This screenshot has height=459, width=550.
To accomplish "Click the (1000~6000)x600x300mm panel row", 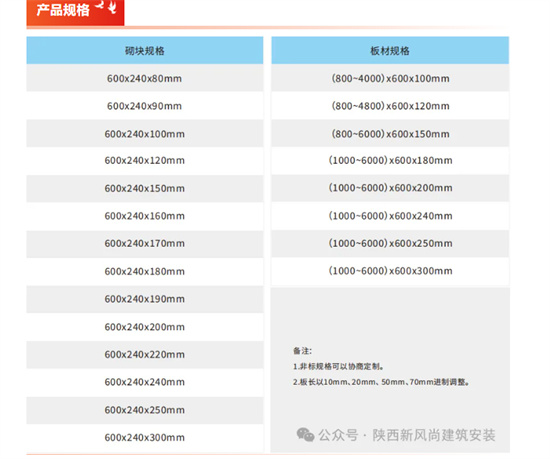I will coord(390,271).
